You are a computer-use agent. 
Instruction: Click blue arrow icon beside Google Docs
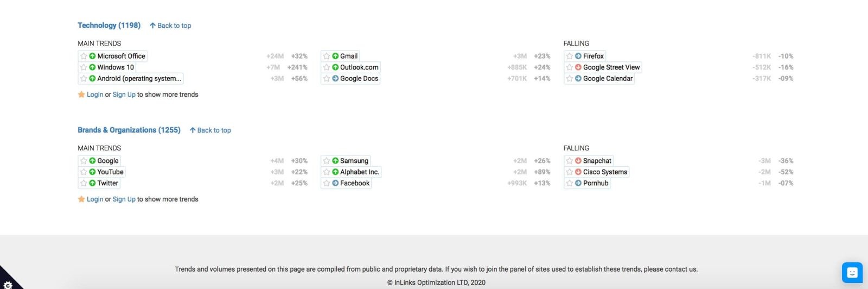coord(335,79)
